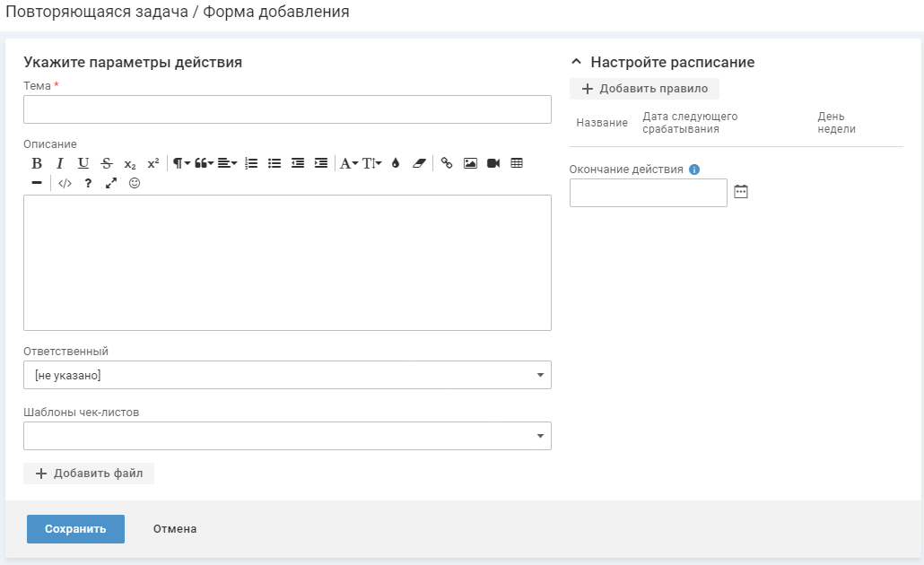Click the Тема input field
Viewport: 924px width, 565px height.
(x=287, y=109)
